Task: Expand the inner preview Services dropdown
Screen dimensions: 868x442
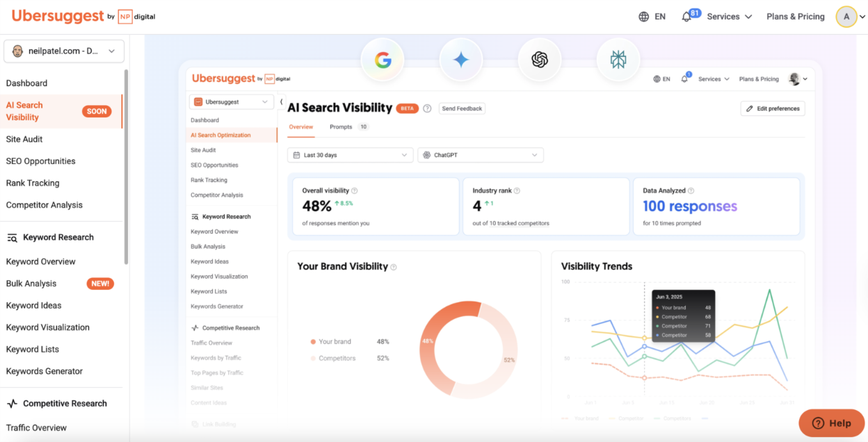Action: [714, 79]
